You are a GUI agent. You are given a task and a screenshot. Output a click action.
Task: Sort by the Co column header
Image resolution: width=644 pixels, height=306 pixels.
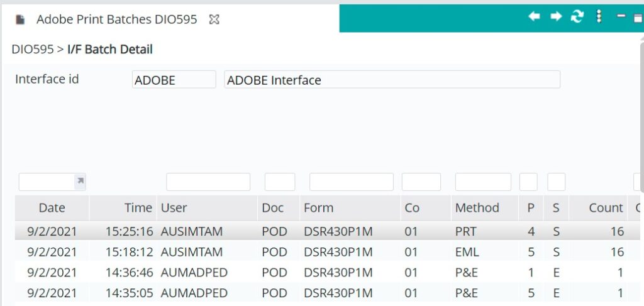(x=426, y=208)
